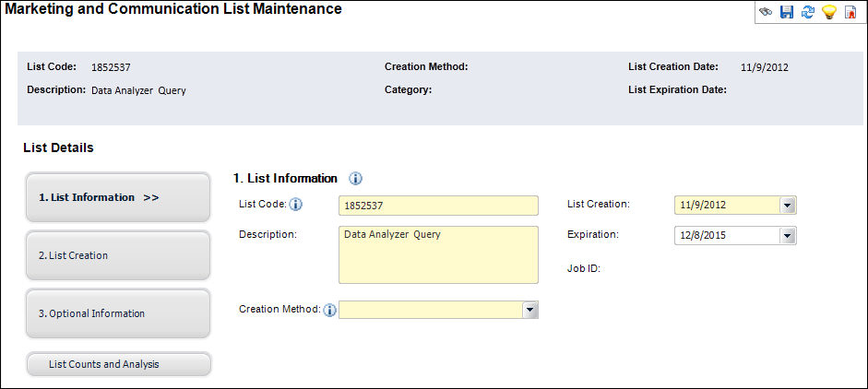
Task: Click the List Counts and Analysis button
Action: [x=119, y=364]
